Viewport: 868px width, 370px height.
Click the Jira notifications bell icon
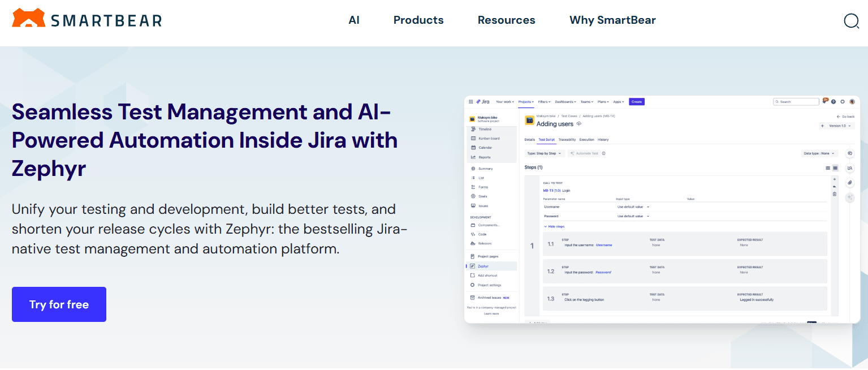(825, 101)
